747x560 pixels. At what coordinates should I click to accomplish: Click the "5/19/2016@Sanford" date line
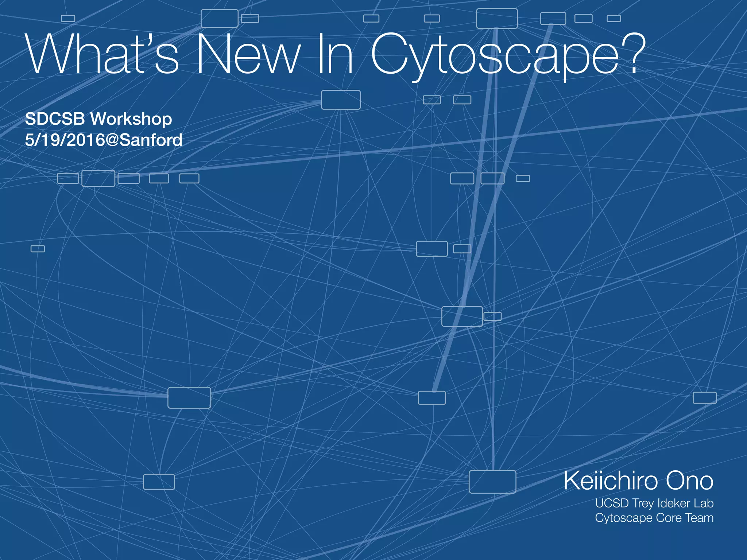click(104, 140)
